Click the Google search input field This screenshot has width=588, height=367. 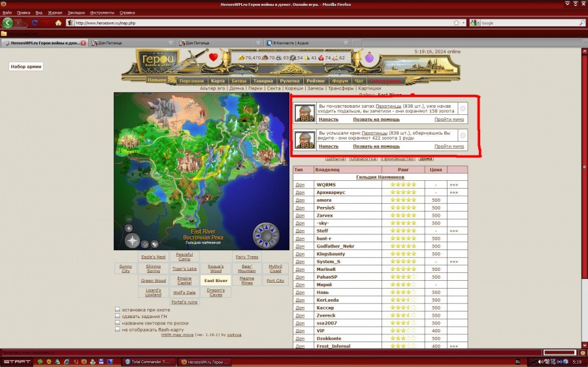point(529,23)
